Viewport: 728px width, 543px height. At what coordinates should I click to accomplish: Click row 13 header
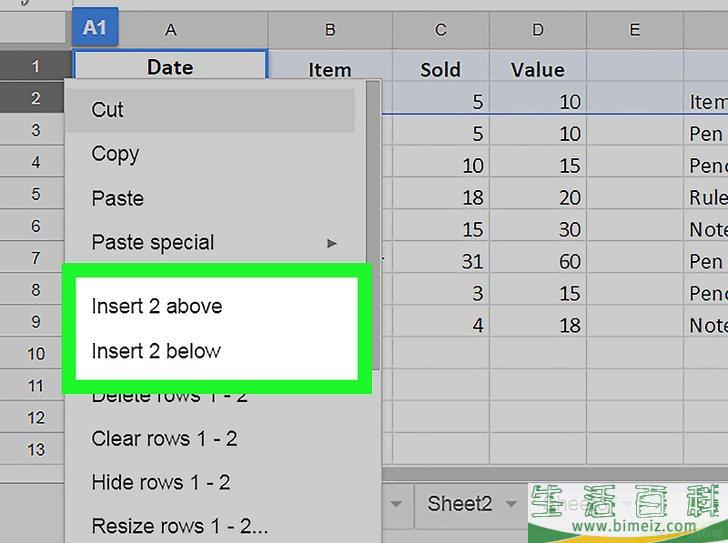(x=36, y=449)
